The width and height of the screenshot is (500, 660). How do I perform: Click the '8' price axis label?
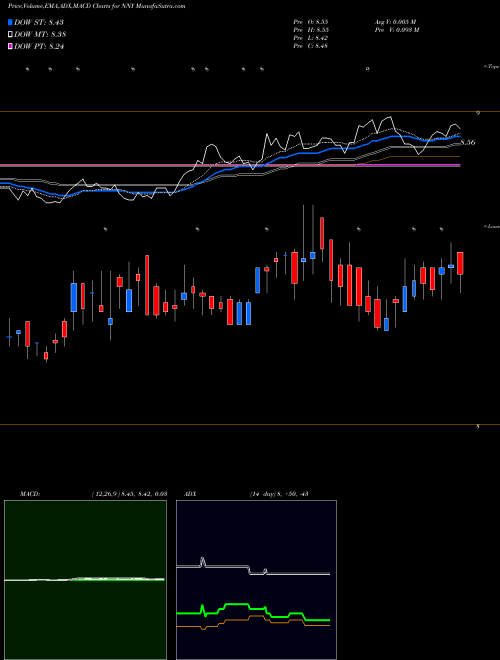(x=478, y=427)
